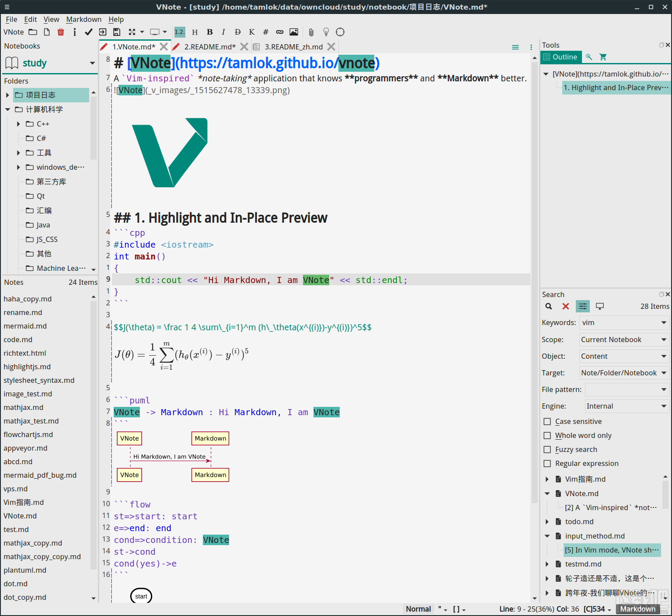This screenshot has height=616, width=672.
Task: Open the Keywords combo box dropdown
Action: point(664,322)
